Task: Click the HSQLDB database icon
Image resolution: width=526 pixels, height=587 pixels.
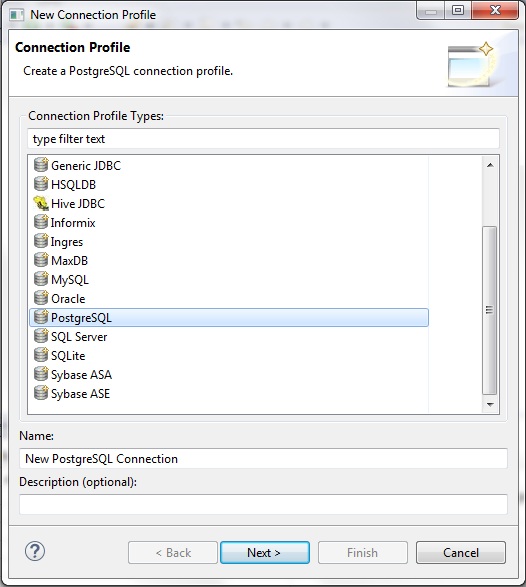Action: [41, 184]
